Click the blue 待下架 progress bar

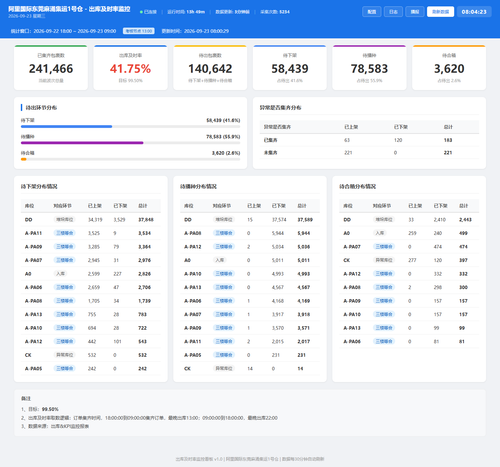pos(66,127)
